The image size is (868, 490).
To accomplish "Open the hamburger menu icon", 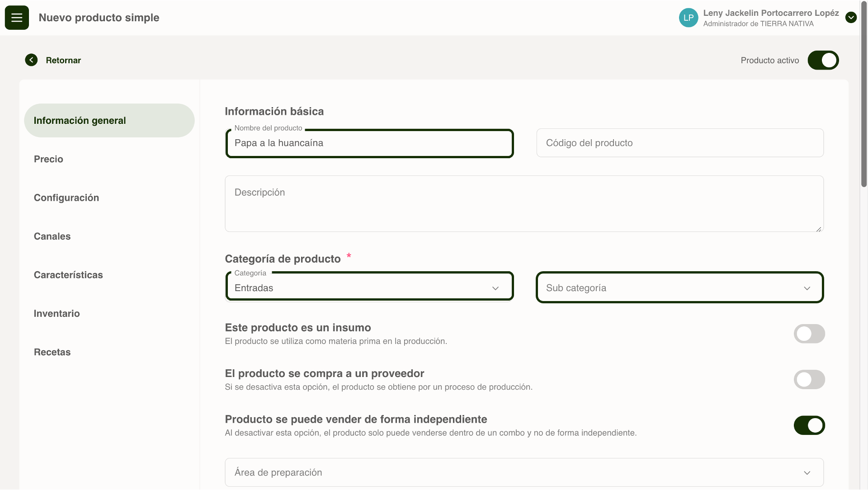I will [x=17, y=18].
